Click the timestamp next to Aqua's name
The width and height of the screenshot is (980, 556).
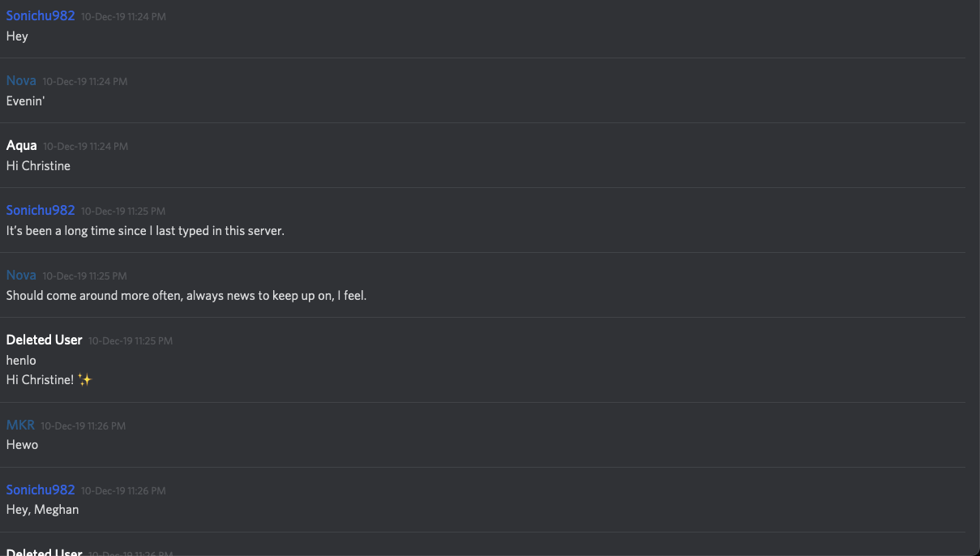pos(86,147)
